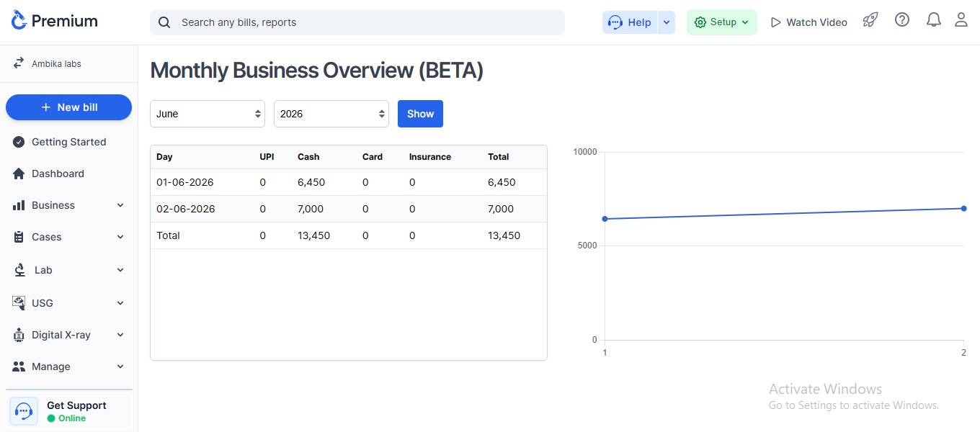This screenshot has width=980, height=432.
Task: Open the 2026 year dropdown
Action: click(331, 114)
